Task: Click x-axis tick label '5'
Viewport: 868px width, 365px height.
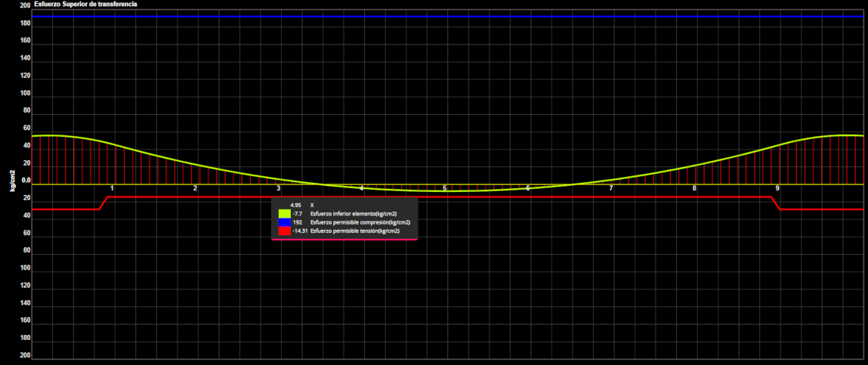Action: point(444,188)
